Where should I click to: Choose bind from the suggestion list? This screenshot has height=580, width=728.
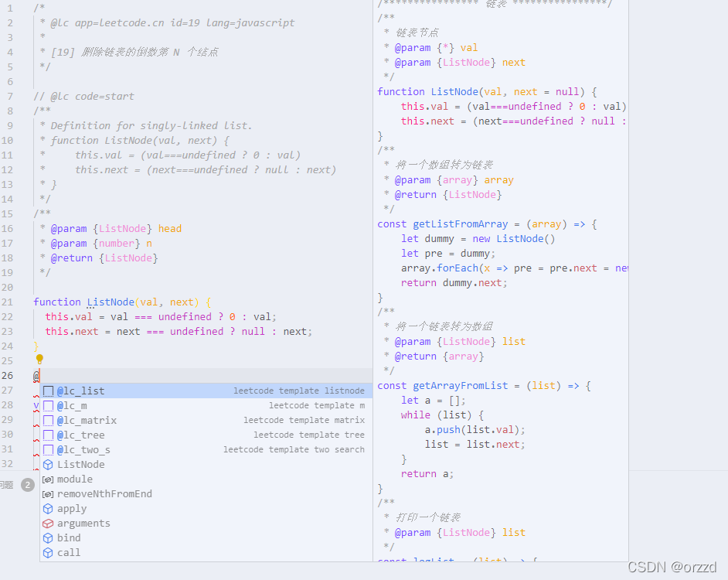point(206,538)
